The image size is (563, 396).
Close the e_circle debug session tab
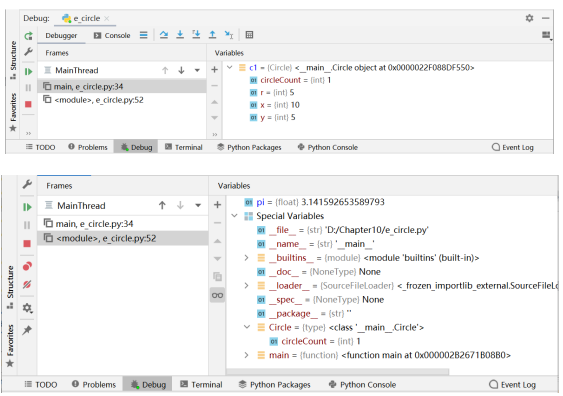[107, 18]
